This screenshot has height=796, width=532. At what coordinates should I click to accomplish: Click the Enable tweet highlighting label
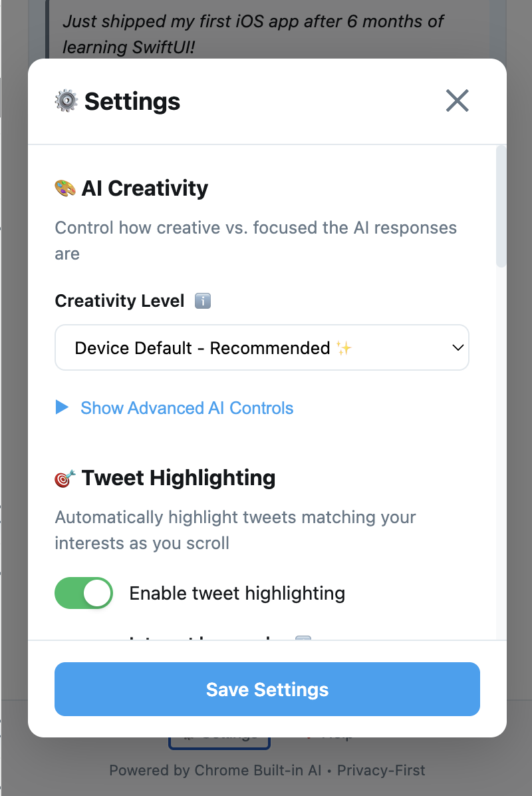coord(237,594)
